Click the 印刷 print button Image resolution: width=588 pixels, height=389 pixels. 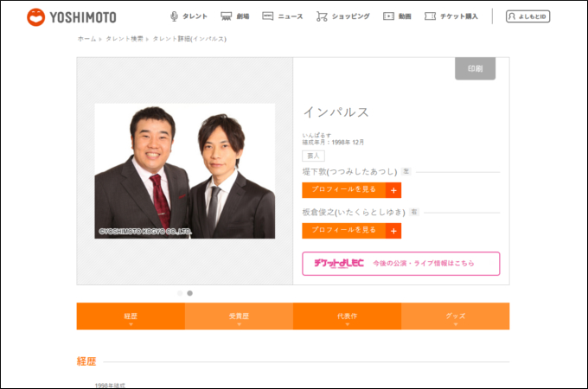click(x=475, y=68)
